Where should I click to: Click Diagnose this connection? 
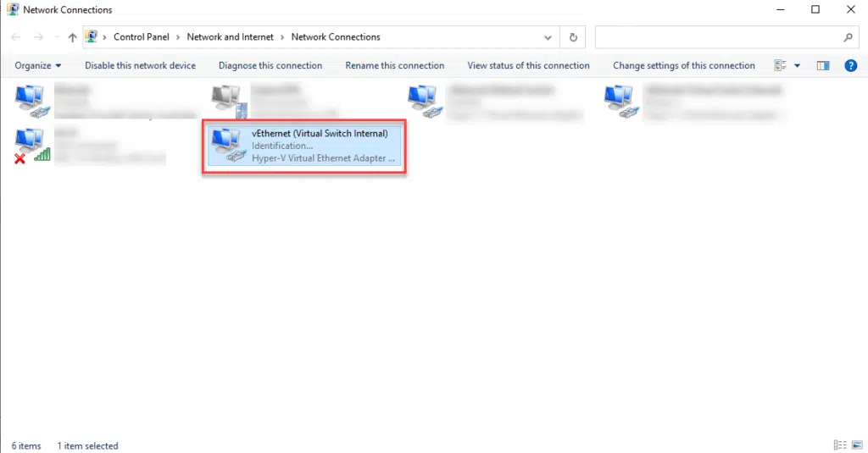(x=270, y=65)
